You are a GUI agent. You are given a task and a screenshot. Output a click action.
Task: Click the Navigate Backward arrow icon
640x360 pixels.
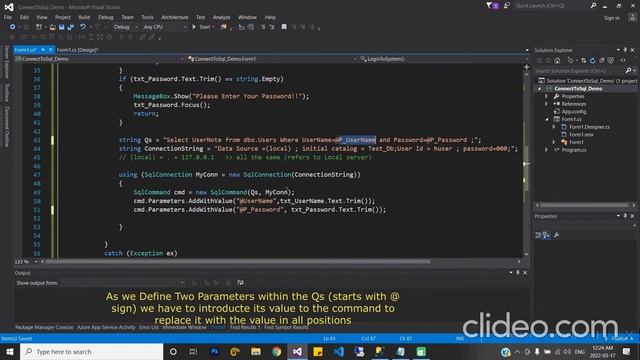pyautogui.click(x=12, y=27)
